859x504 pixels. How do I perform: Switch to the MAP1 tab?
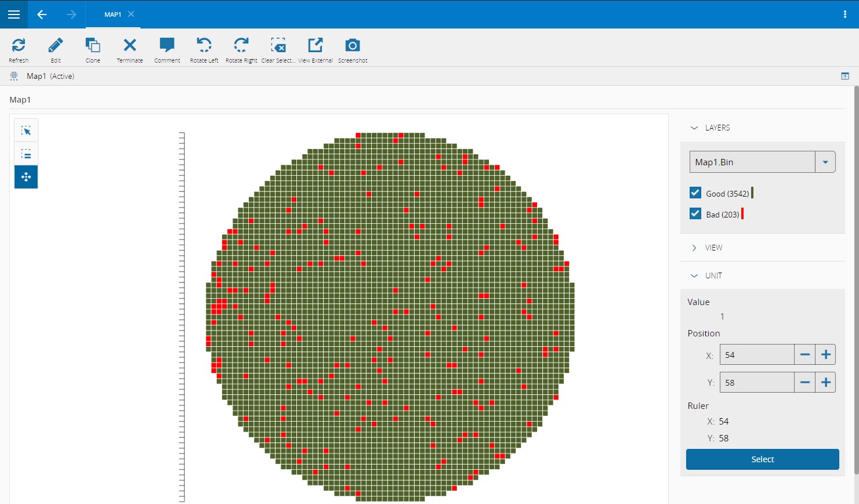point(114,14)
